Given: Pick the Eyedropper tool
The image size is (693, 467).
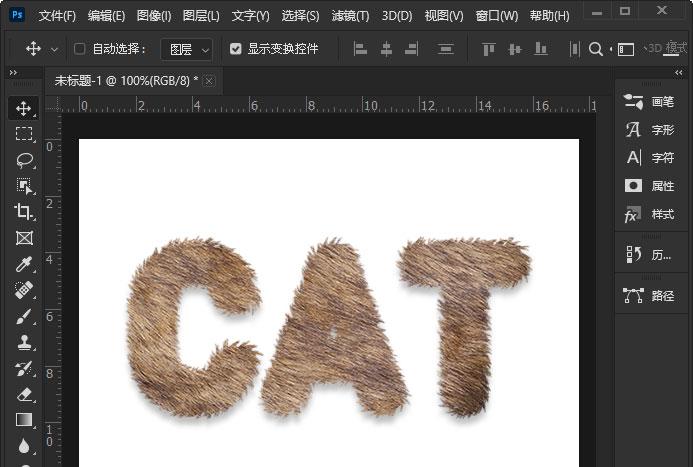Looking at the screenshot, I should pyautogui.click(x=24, y=264).
